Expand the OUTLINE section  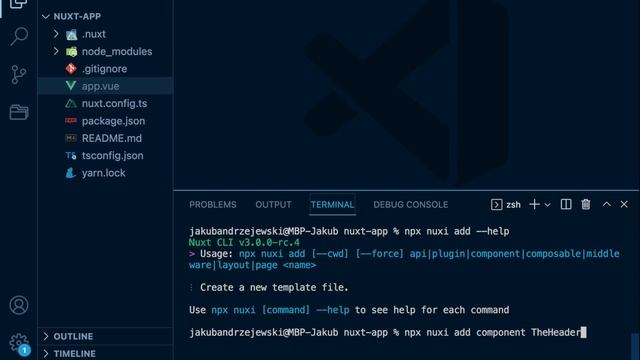point(105,336)
